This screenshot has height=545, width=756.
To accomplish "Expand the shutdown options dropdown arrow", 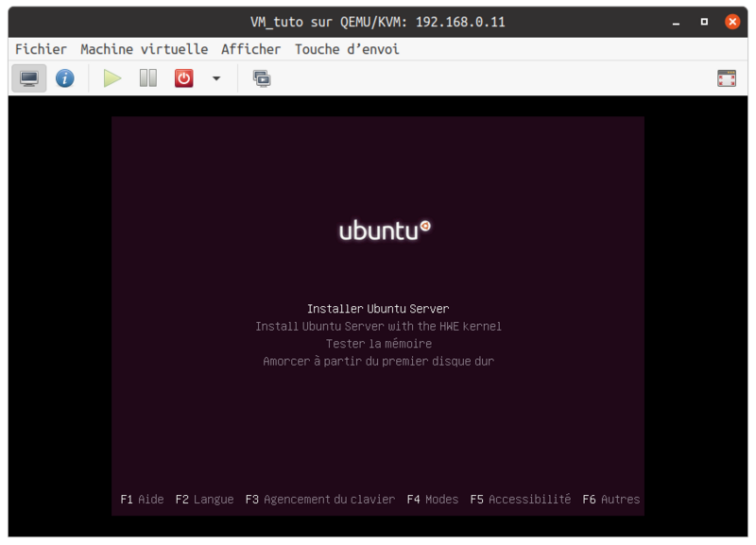I will pos(216,78).
